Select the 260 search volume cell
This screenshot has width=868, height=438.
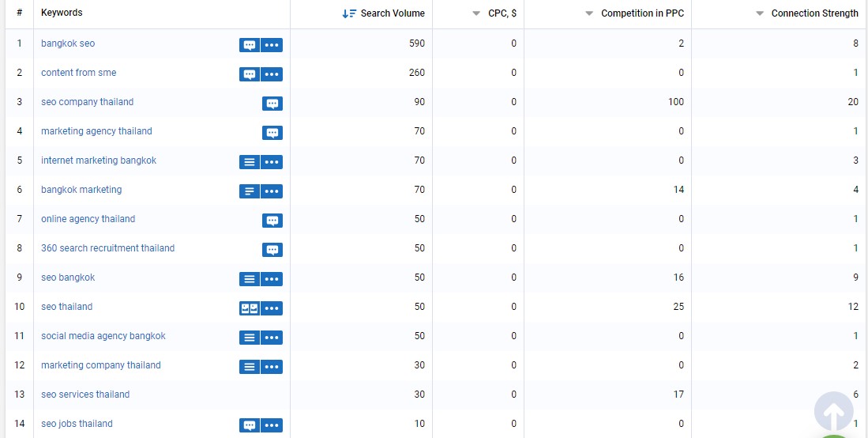(417, 73)
